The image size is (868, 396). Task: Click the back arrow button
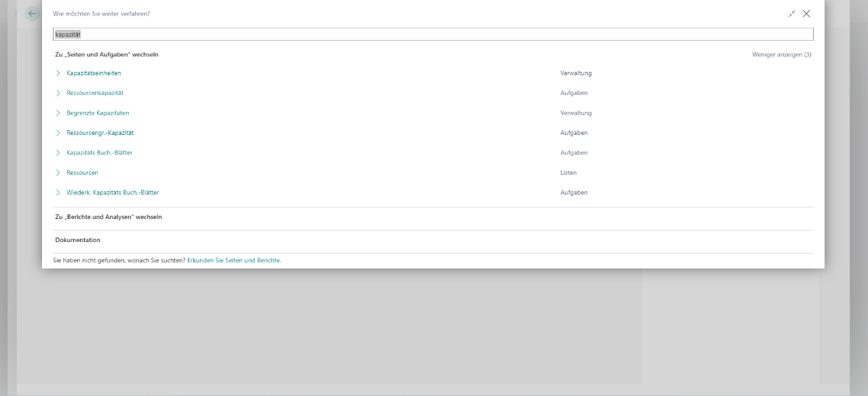32,14
